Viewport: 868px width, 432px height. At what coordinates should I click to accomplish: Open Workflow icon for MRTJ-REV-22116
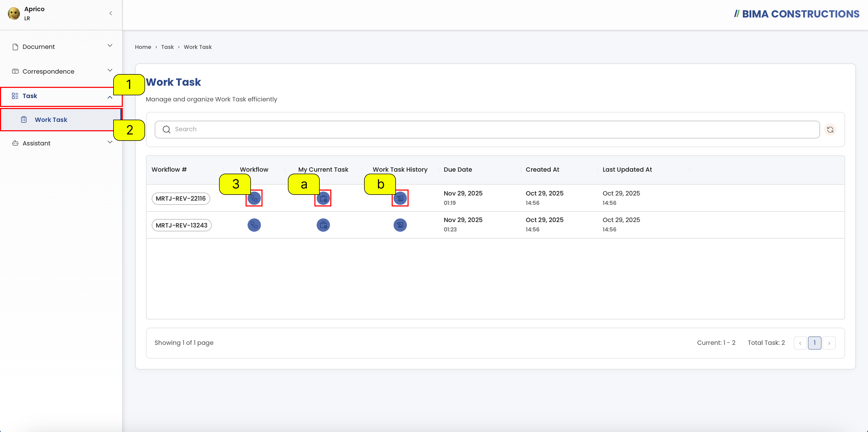click(254, 198)
